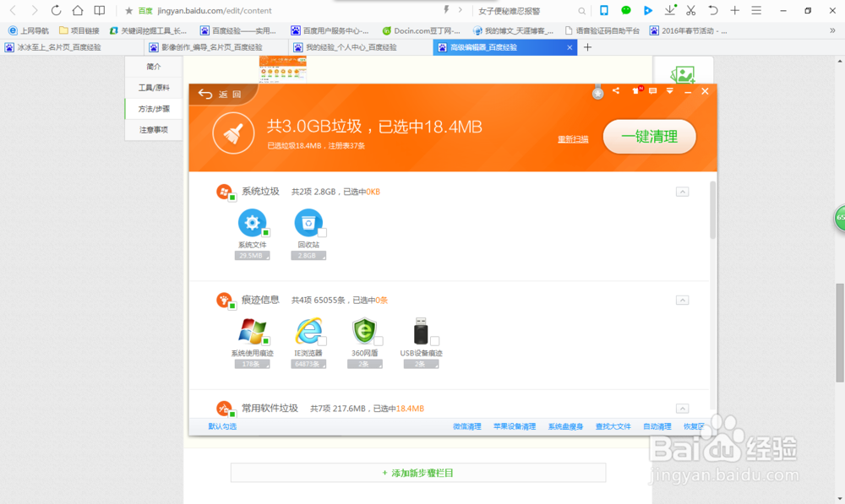Switch to the 我的经验_个人中心 tab
Image resolution: width=845 pixels, height=504 pixels.
361,47
